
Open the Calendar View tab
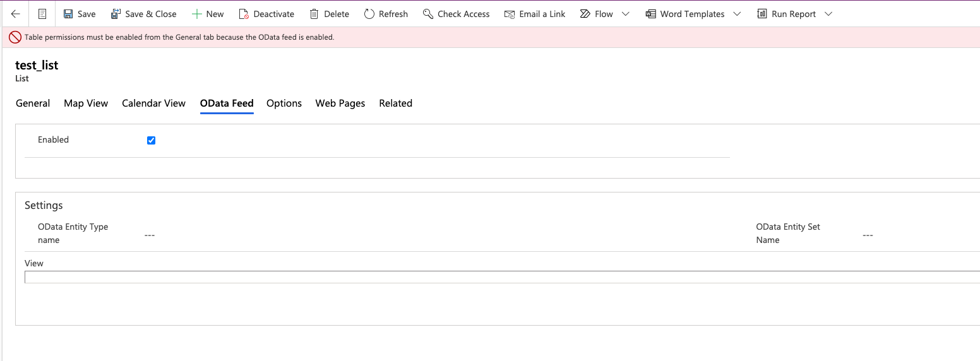pos(153,104)
